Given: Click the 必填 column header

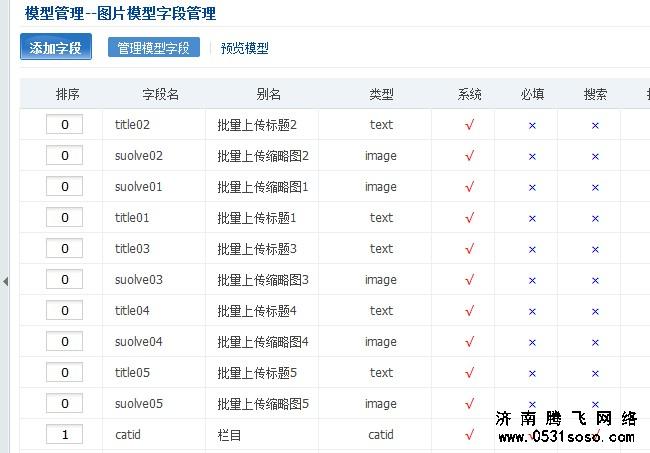Looking at the screenshot, I should (532, 94).
